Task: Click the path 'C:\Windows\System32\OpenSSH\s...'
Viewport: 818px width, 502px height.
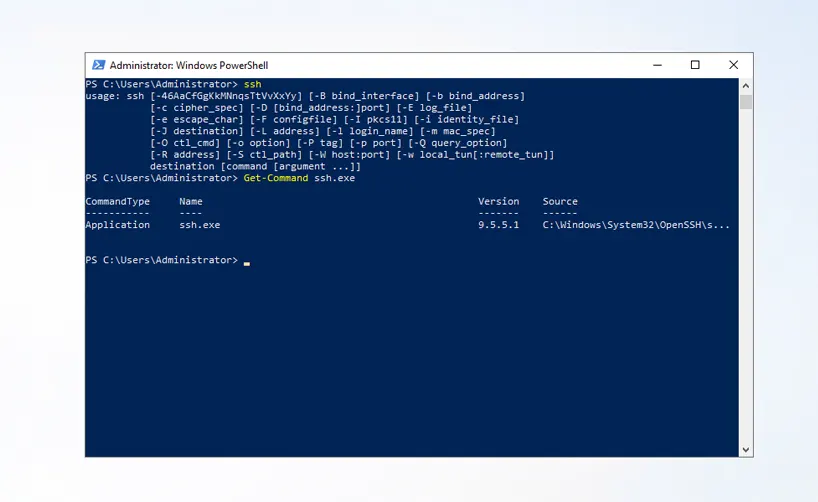Action: pyautogui.click(x=636, y=225)
